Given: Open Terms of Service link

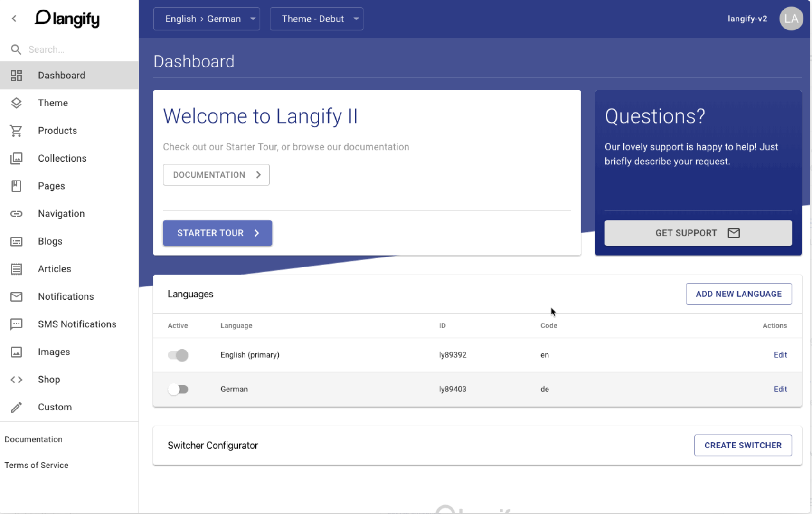Looking at the screenshot, I should pyautogui.click(x=37, y=465).
